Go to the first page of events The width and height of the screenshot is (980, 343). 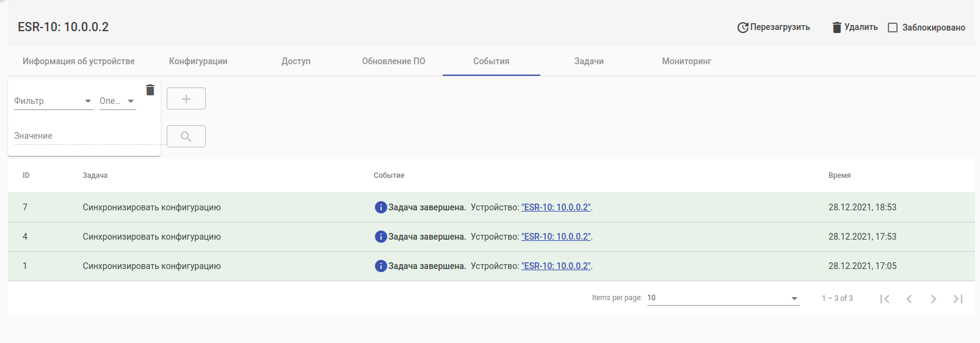click(885, 298)
